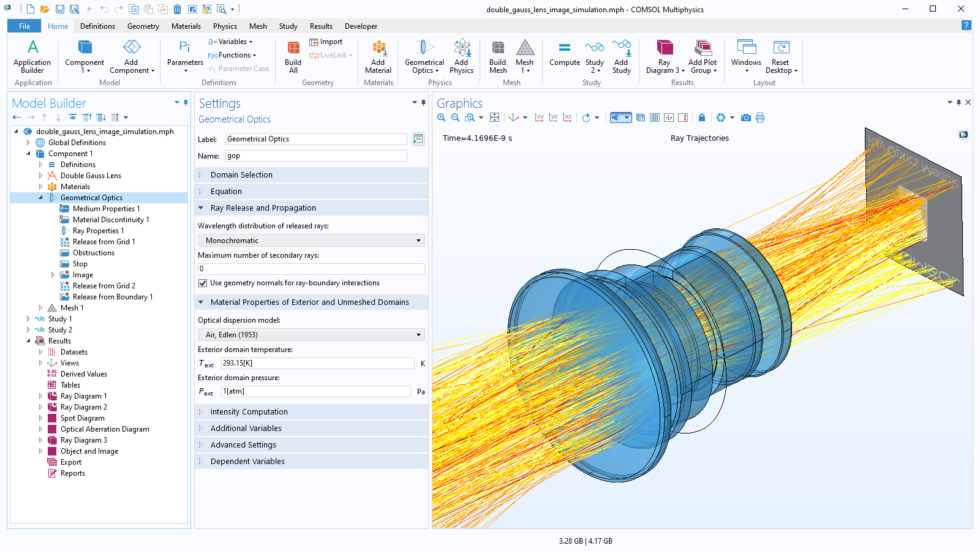This screenshot has width=980, height=551.
Task: Toggle the grid display in Graphics toolbar
Action: pyautogui.click(x=655, y=118)
